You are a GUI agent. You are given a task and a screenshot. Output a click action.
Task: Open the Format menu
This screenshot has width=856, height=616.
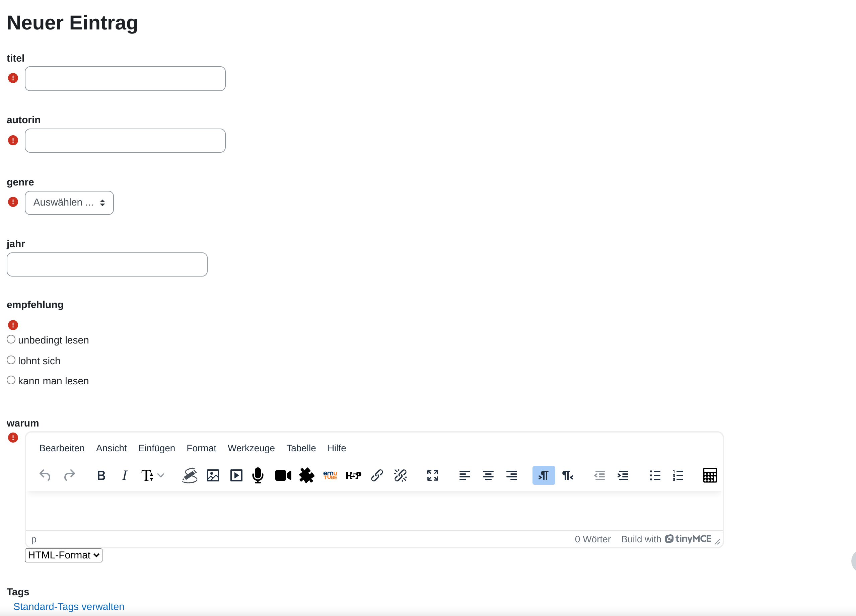click(x=201, y=448)
